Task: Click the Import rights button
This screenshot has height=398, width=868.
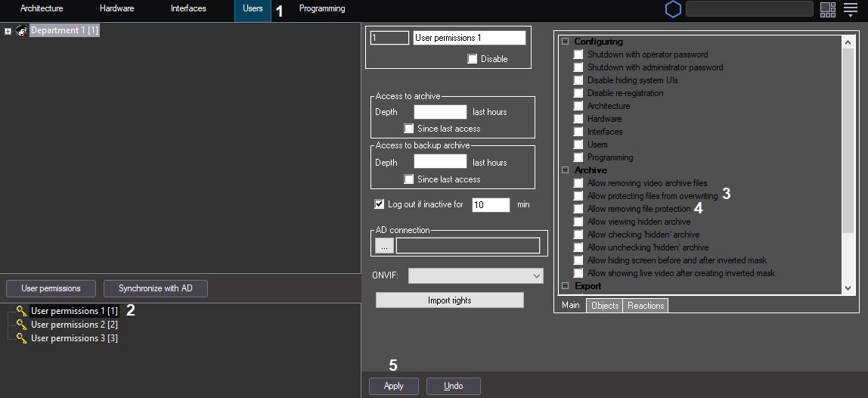Action: pos(449,300)
